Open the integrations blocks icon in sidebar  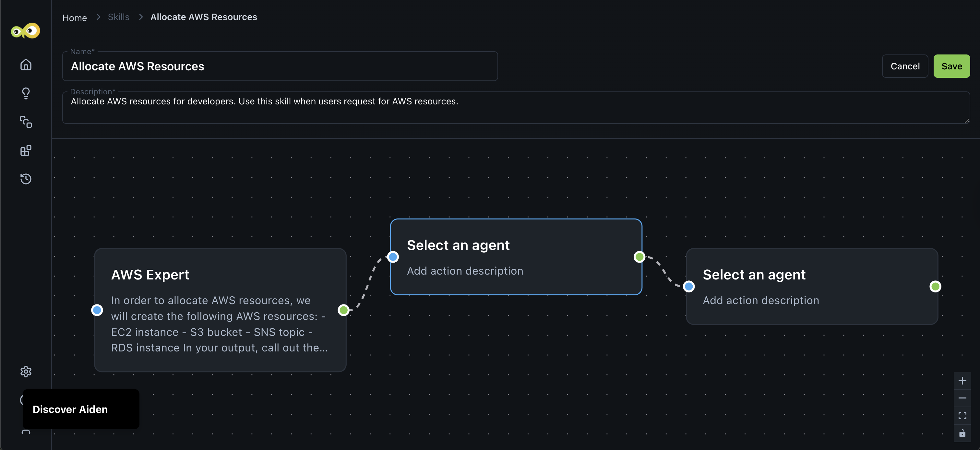26,151
